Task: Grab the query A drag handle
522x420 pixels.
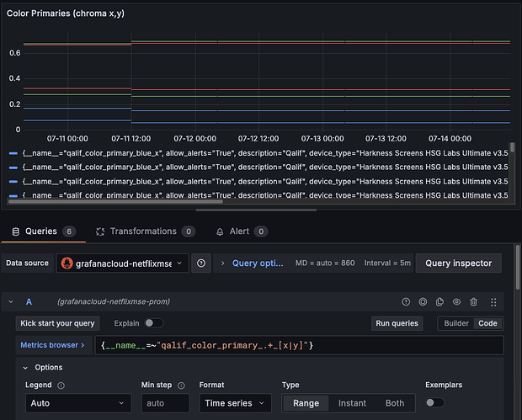Action: (493, 302)
